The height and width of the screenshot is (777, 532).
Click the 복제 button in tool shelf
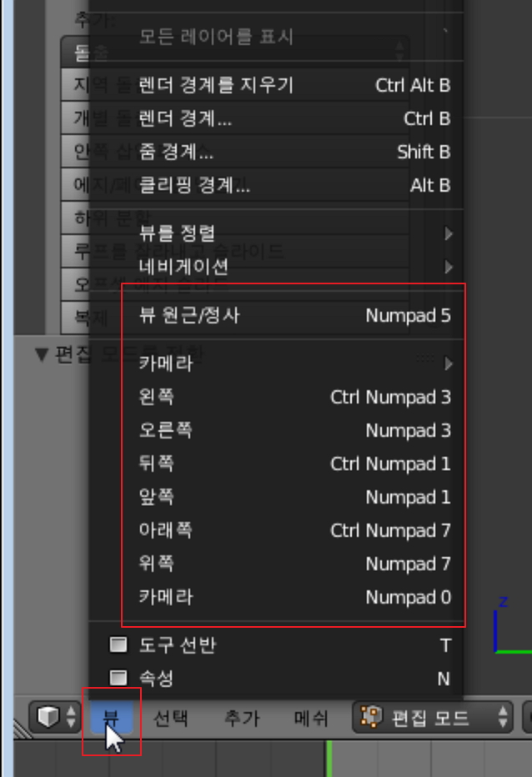(x=74, y=317)
